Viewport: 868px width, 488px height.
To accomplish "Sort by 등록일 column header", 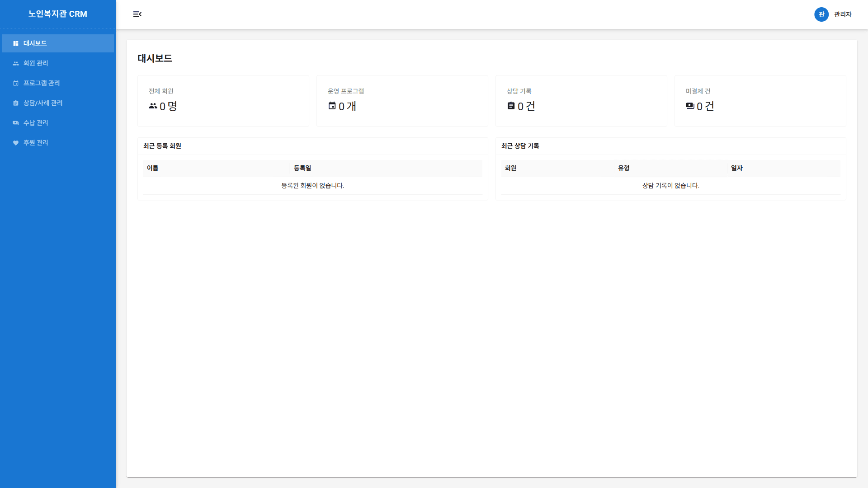I will [302, 168].
